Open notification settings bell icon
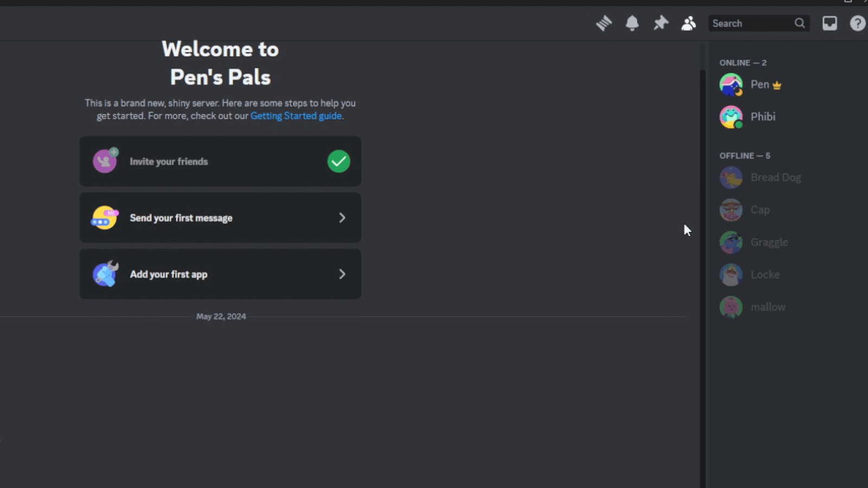Image resolution: width=868 pixels, height=488 pixels. pyautogui.click(x=632, y=23)
